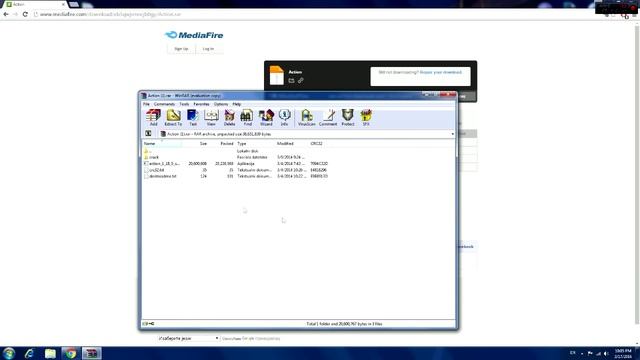The image size is (640, 360).
Task: Select the crc32.txt file row
Action: (236, 170)
